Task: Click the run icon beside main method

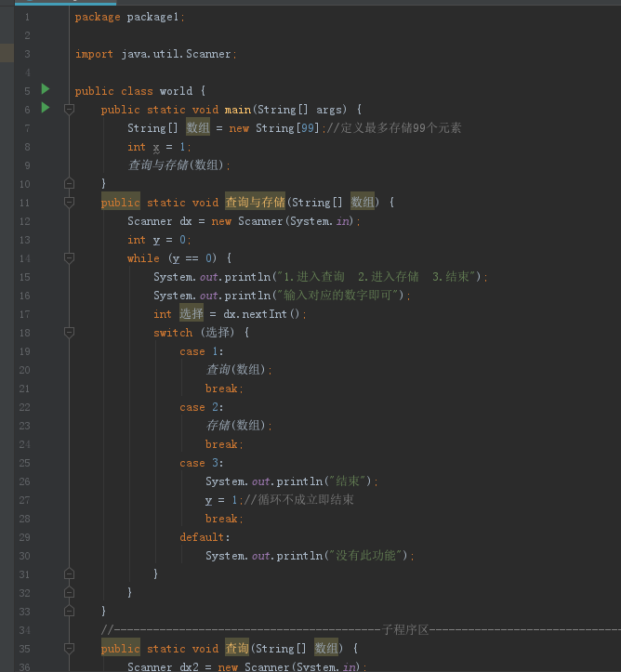Action: (46, 109)
